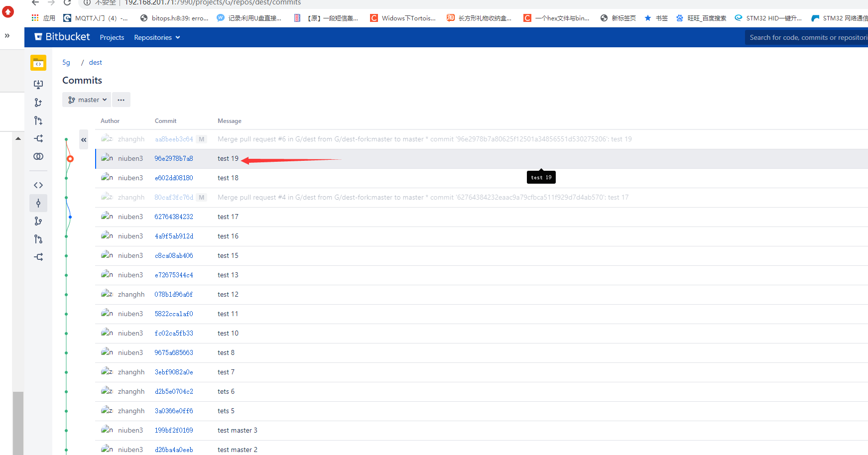
Task: Collapse the commit graph with double-arrow button
Action: tap(83, 140)
